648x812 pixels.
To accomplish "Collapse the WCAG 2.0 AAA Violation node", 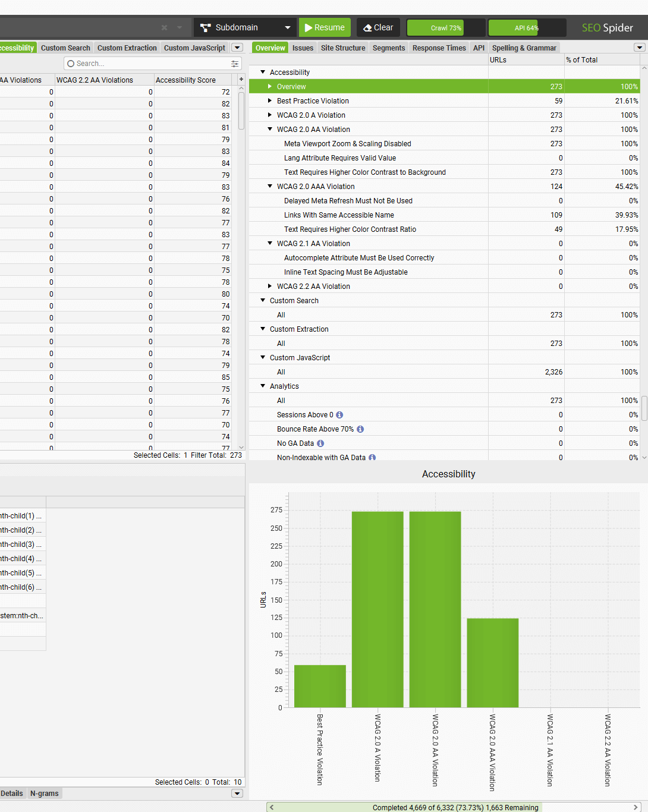I will pos(270,187).
